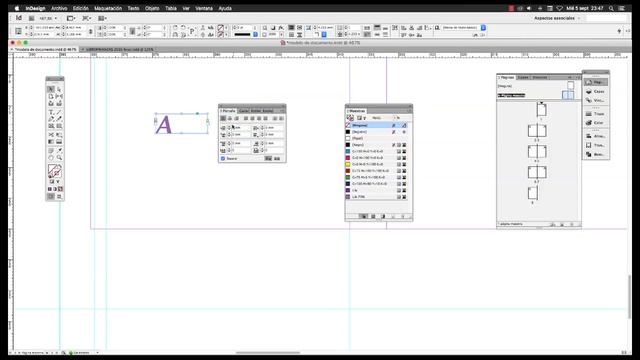Open Spotlight search in menu bar
Screen dimensions: 640x360
(x=611, y=8)
